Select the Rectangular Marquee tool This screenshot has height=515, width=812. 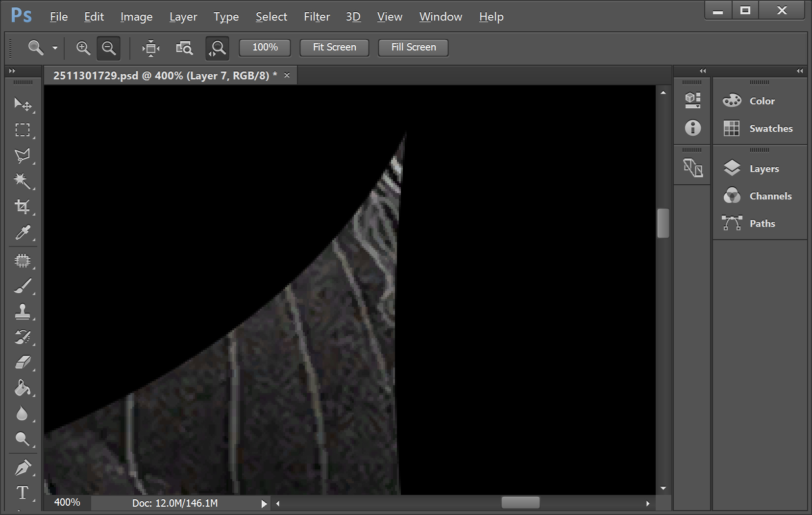point(22,130)
